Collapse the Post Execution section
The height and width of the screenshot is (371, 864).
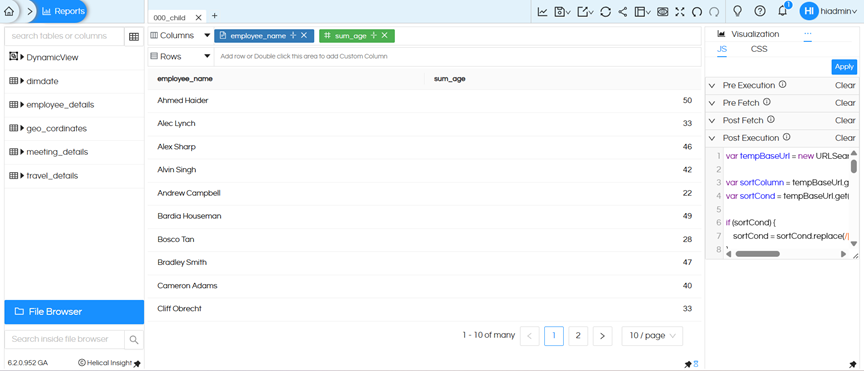click(712, 138)
